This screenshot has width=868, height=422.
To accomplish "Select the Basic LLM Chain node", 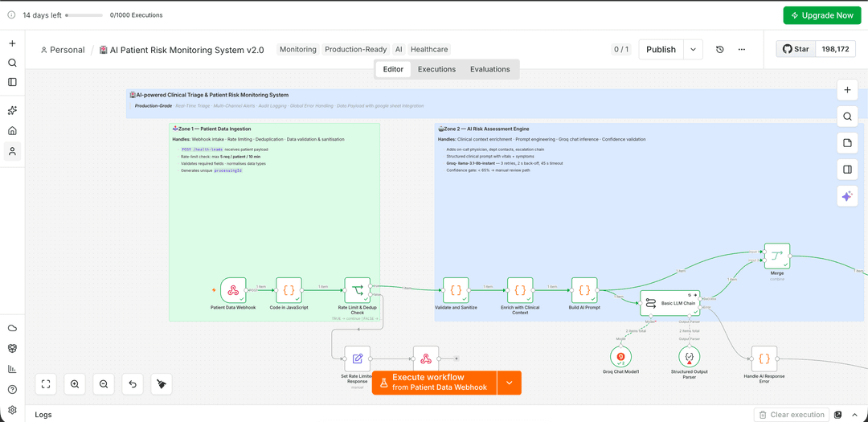I will tap(670, 303).
